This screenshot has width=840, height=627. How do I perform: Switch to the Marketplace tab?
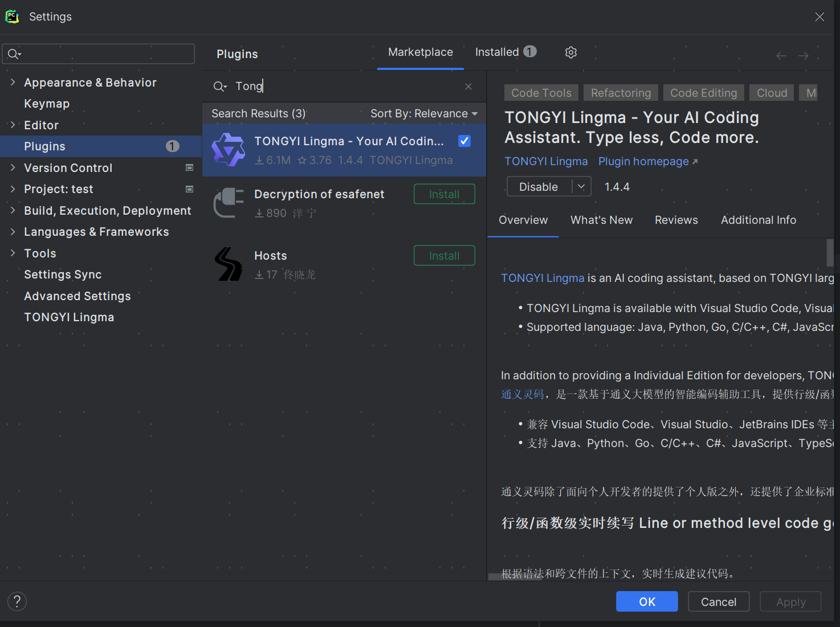pyautogui.click(x=421, y=52)
